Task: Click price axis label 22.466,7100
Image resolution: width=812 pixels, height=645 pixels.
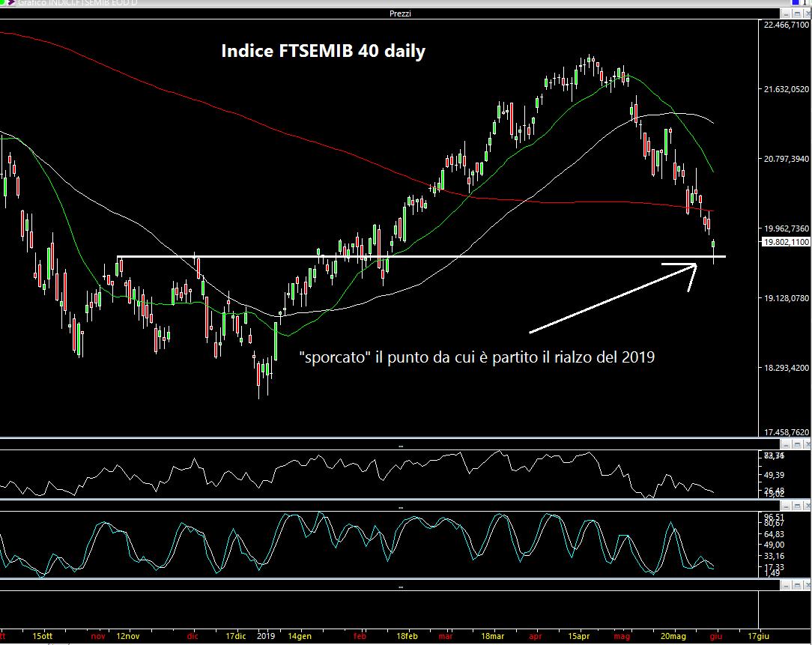Action: coord(786,25)
